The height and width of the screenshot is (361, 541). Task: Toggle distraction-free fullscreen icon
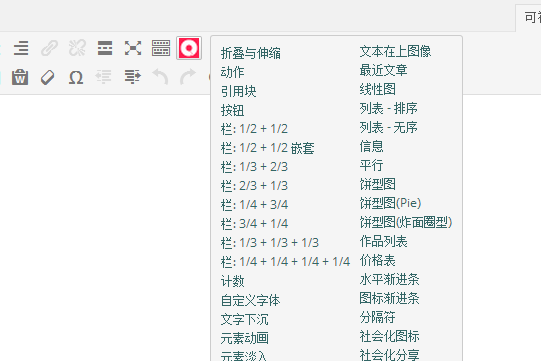click(x=133, y=48)
